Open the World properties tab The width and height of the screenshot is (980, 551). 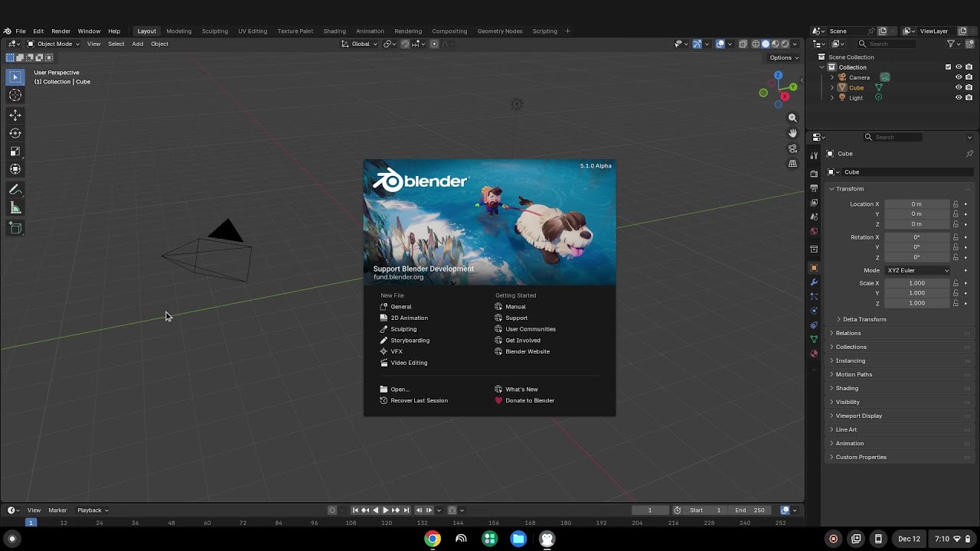pos(814,231)
